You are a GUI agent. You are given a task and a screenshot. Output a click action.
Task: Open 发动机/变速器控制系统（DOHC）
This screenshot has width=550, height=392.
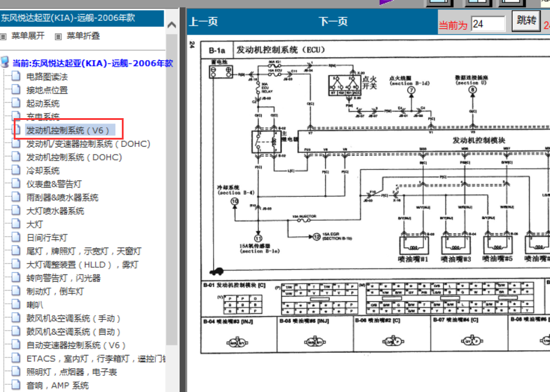click(88, 144)
